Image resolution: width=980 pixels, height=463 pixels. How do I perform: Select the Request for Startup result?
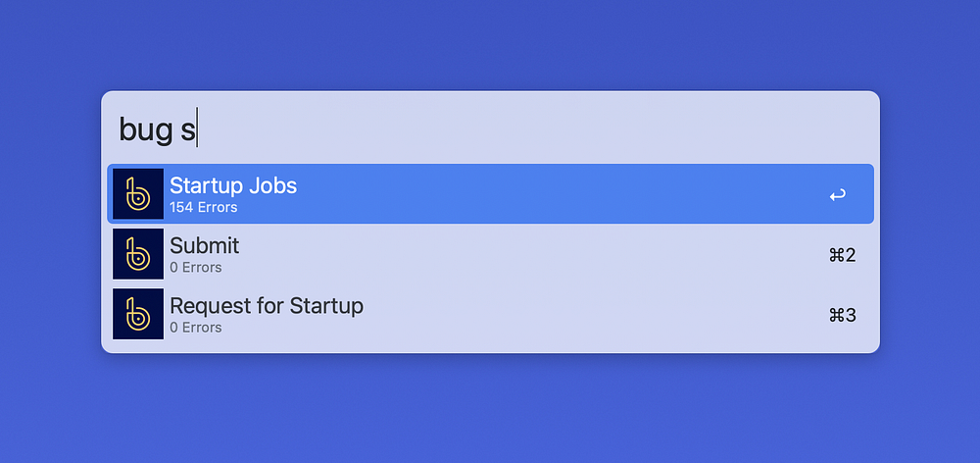491,314
